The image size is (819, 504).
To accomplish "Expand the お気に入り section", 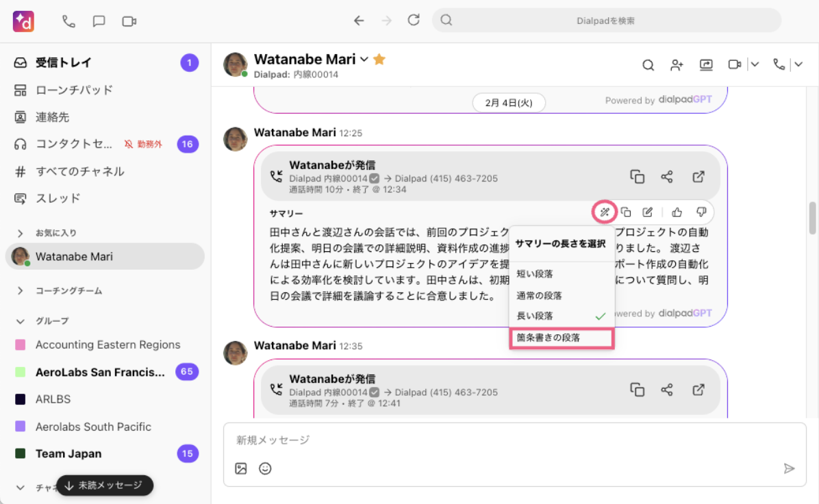I will tap(21, 233).
